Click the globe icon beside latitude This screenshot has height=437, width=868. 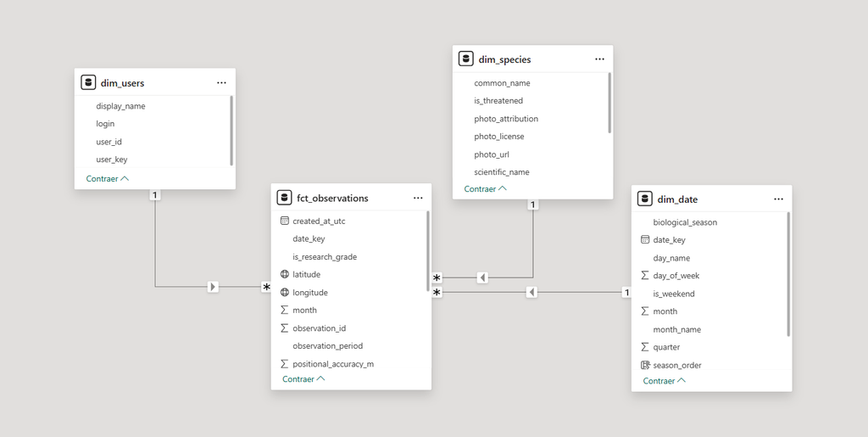pyautogui.click(x=285, y=274)
